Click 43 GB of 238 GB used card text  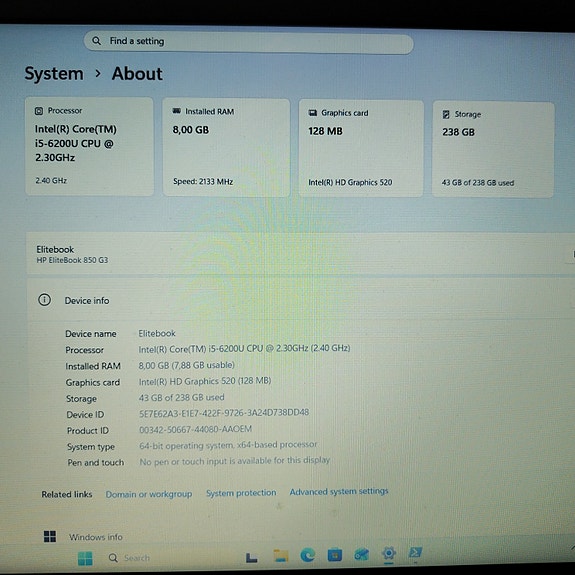point(478,183)
